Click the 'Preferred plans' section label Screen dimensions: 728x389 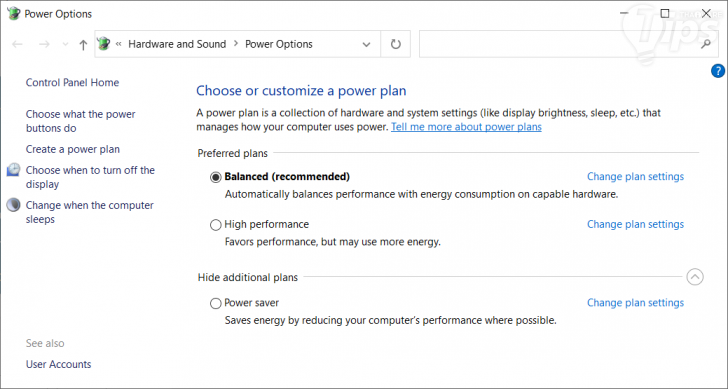click(233, 153)
